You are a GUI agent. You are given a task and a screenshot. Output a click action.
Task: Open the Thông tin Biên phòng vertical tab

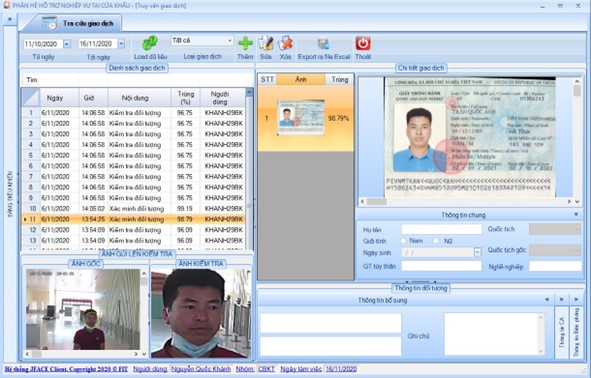(x=576, y=332)
